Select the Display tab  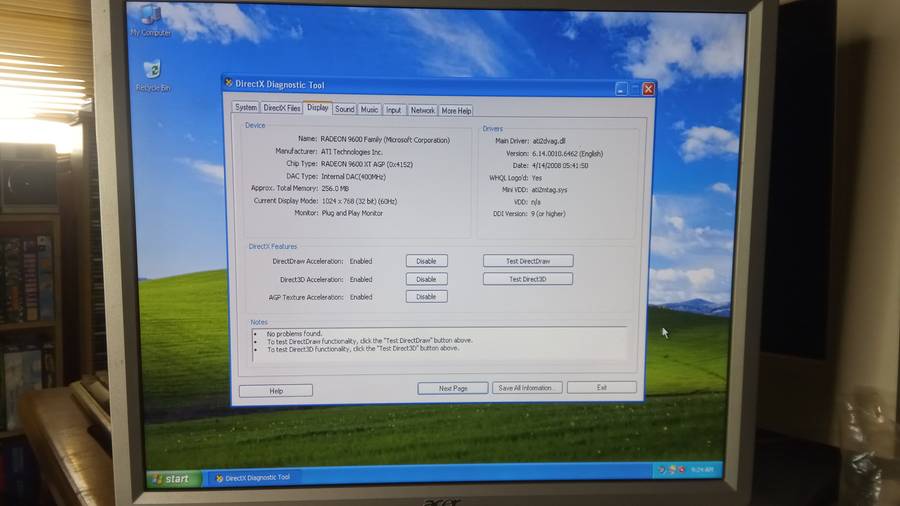[317, 107]
